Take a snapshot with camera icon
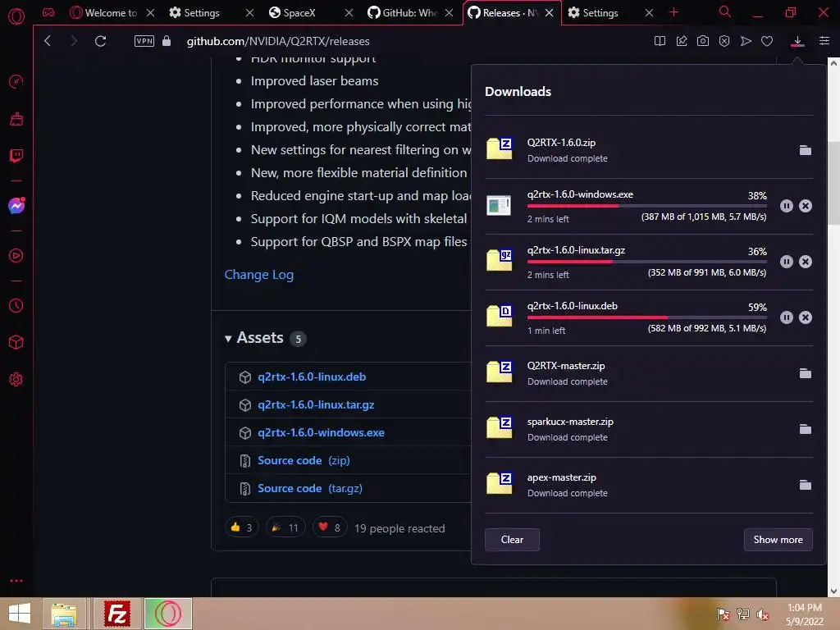This screenshot has width=840, height=630. click(703, 41)
